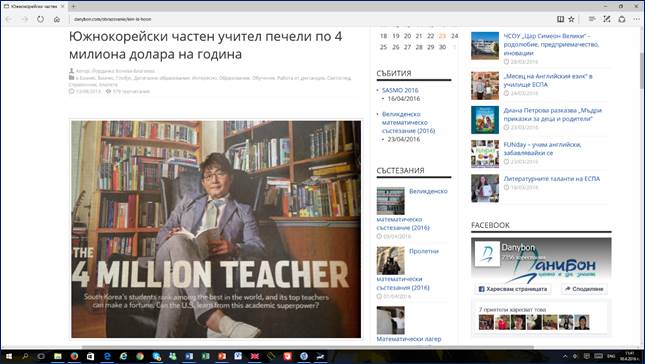Open the Edge Hub panel

[x=592, y=19]
